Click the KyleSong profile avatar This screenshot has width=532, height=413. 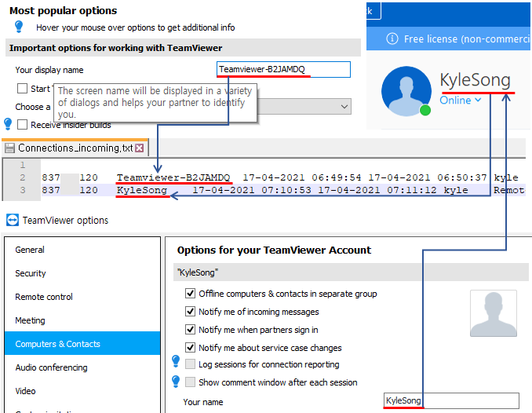click(406, 91)
